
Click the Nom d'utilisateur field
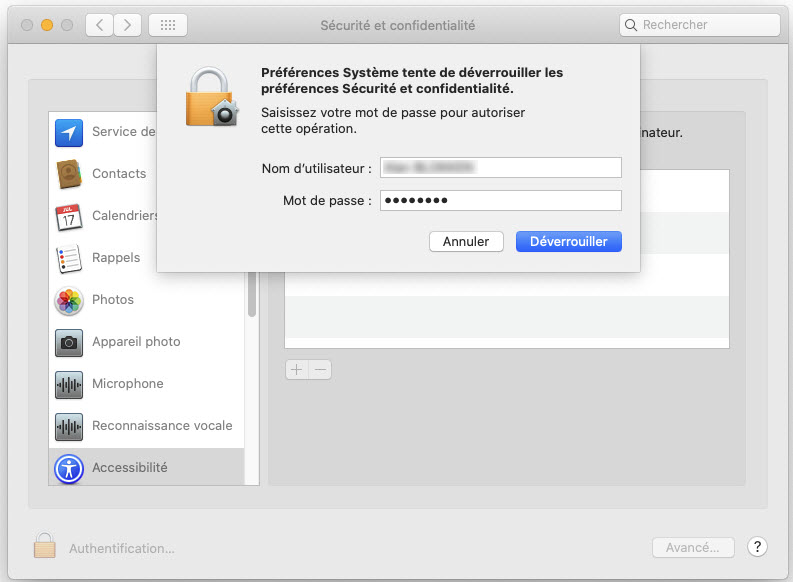point(500,167)
